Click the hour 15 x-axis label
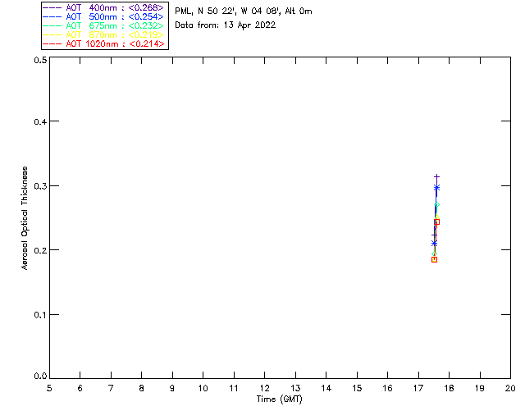Viewport: 525px width, 420px height. 357,388
